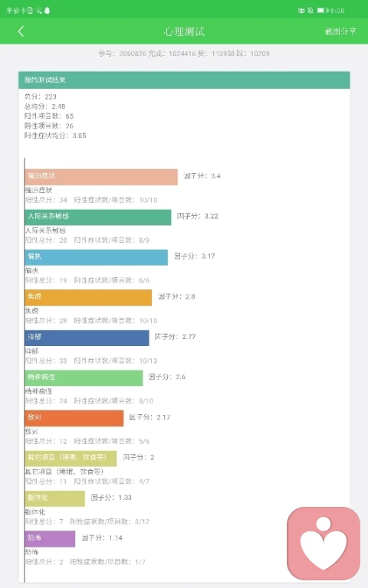Open the pink heart app icon
The image size is (368, 588).
pos(324,544)
